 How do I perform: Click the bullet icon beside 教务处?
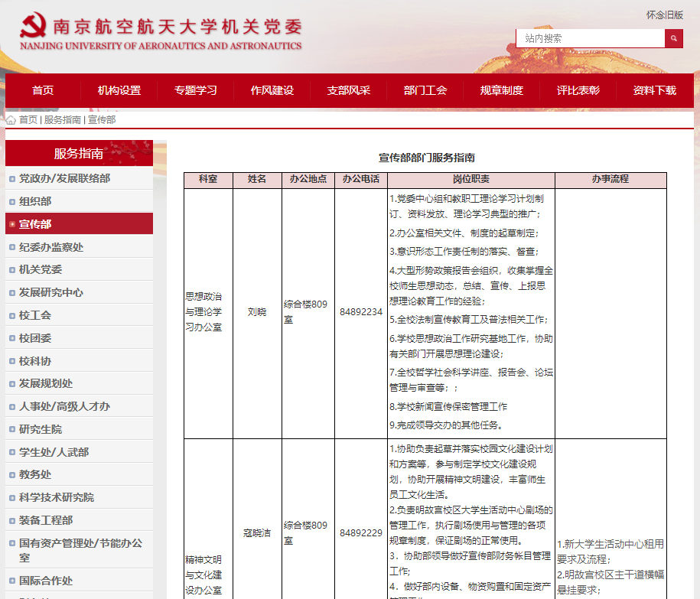(x=11, y=475)
